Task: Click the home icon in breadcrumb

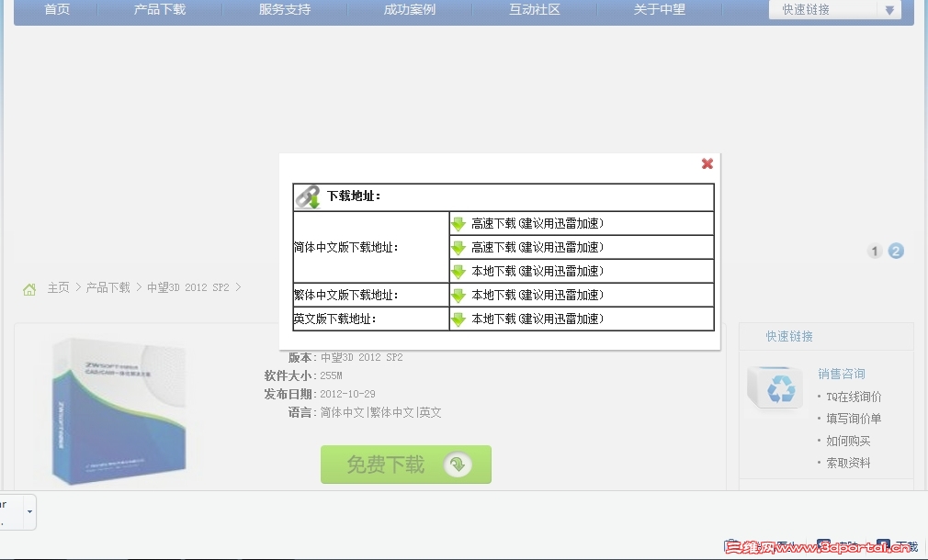Action: click(29, 289)
